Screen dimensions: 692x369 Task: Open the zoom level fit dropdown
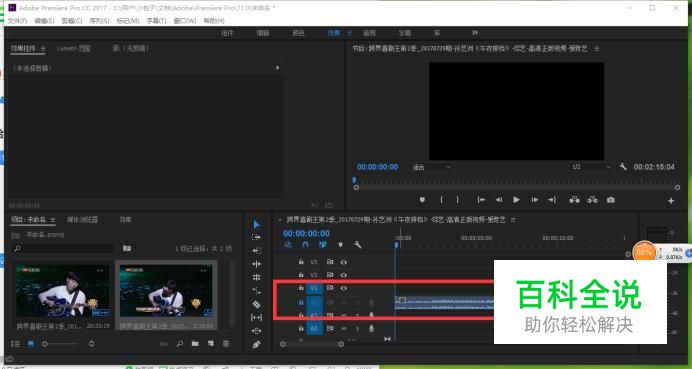(432, 167)
